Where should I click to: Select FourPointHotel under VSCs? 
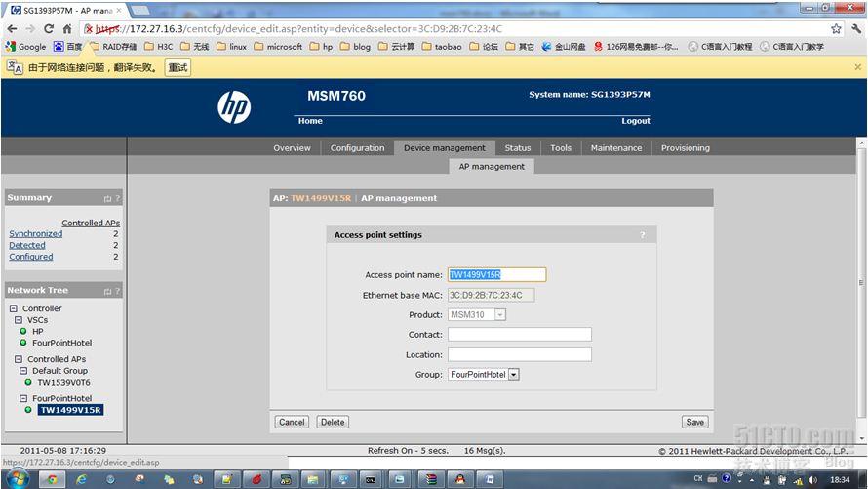pos(62,343)
